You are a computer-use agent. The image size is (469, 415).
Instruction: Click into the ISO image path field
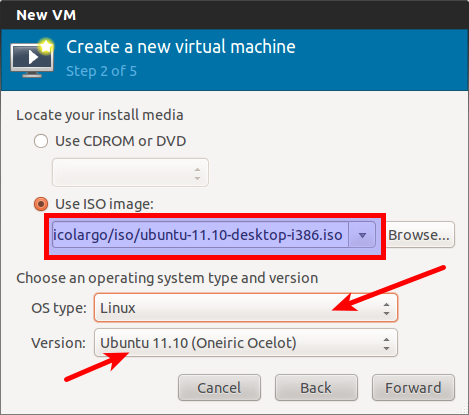[x=200, y=235]
